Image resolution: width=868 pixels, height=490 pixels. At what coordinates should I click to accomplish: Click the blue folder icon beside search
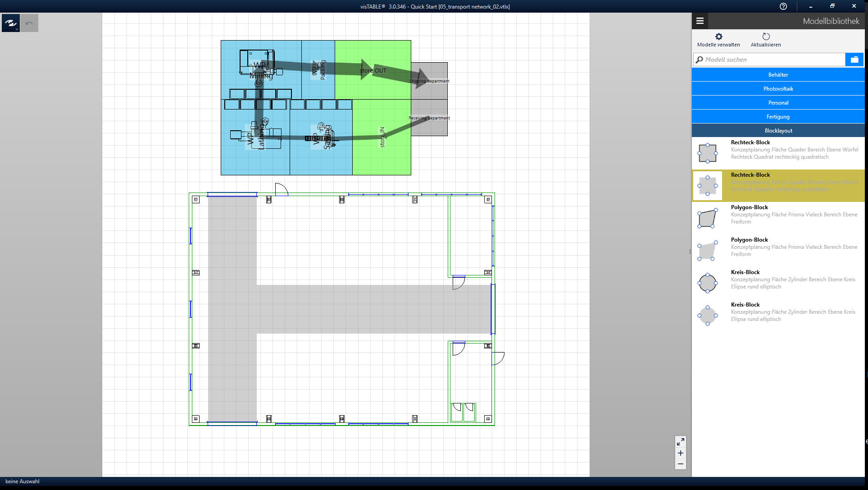(x=854, y=60)
